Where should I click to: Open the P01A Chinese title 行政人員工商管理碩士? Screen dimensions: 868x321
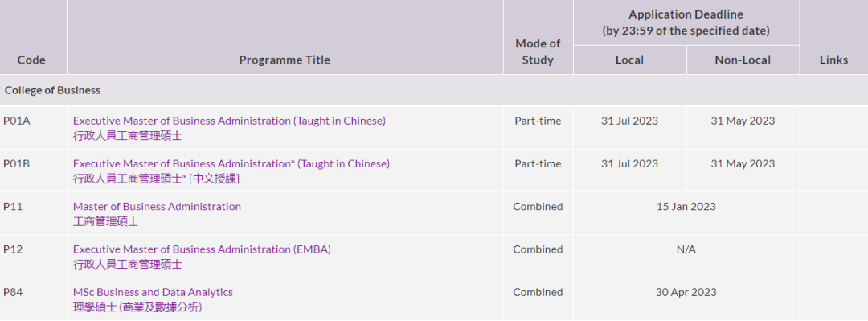[x=127, y=136]
